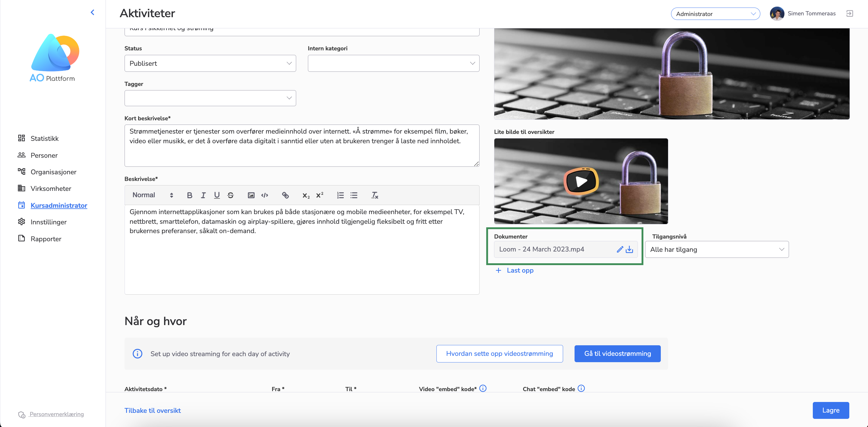Click the Rapporter document icon
This screenshot has height=427, width=868.
pyautogui.click(x=22, y=238)
